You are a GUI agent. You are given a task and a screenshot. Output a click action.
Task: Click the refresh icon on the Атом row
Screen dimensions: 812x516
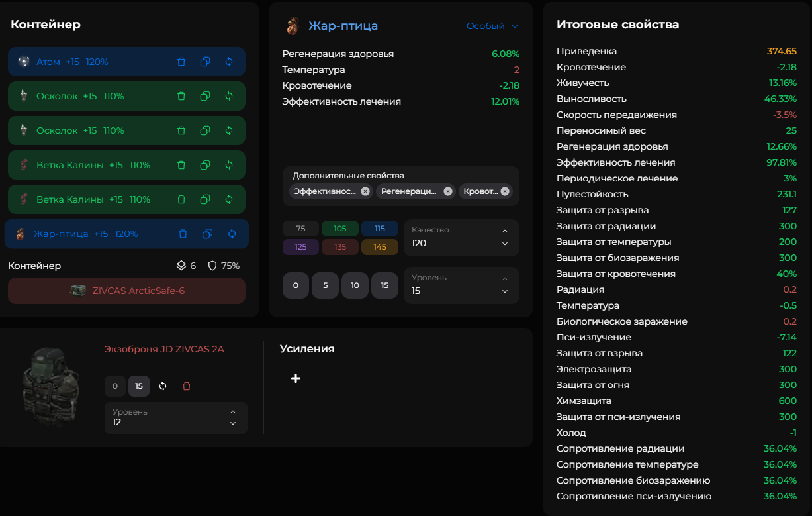pyautogui.click(x=229, y=62)
